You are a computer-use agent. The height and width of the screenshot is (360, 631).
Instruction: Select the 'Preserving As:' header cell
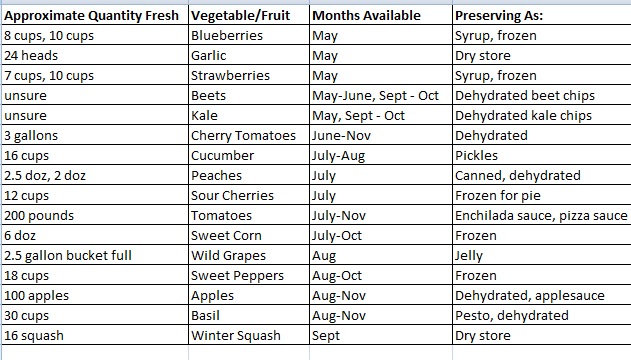542,15
